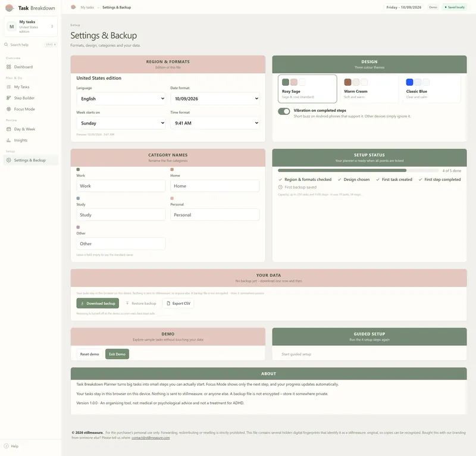
Task: Click the Study category name field
Action: pyautogui.click(x=121, y=215)
